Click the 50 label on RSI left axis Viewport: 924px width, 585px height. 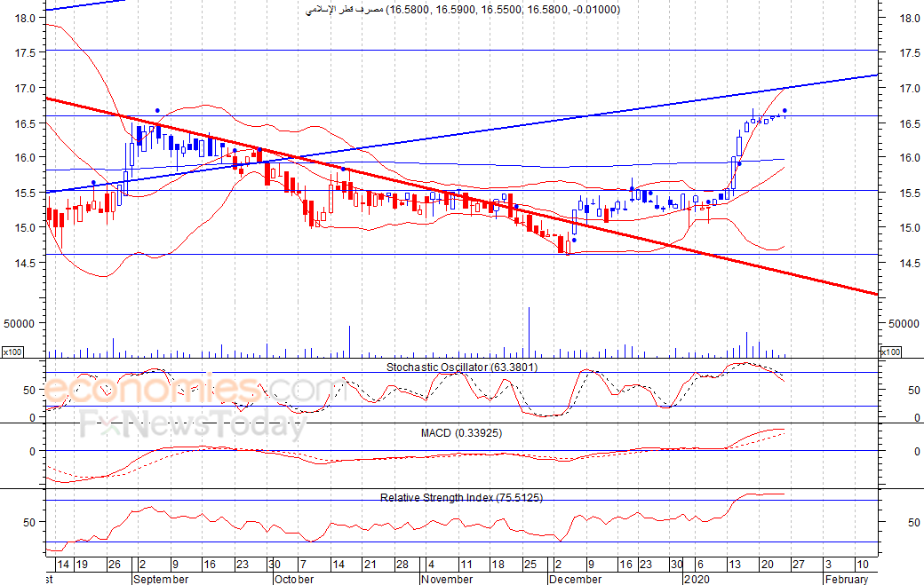point(29,523)
